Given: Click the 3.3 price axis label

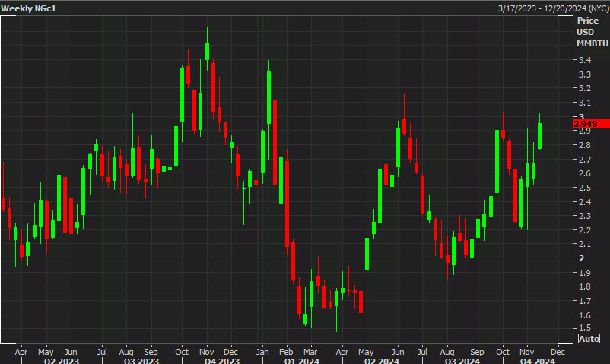Looking at the screenshot, I should (x=585, y=74).
